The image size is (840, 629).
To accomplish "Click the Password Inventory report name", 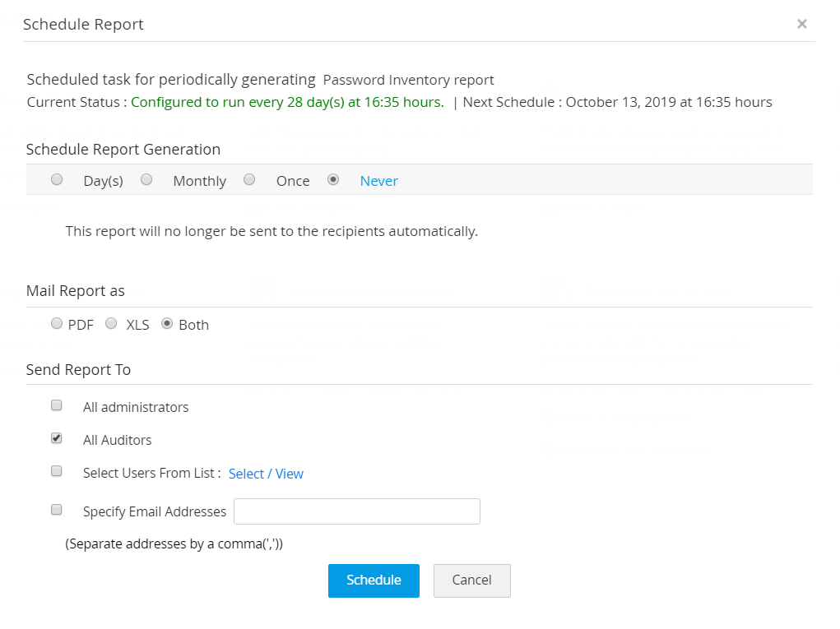I will pyautogui.click(x=408, y=81).
